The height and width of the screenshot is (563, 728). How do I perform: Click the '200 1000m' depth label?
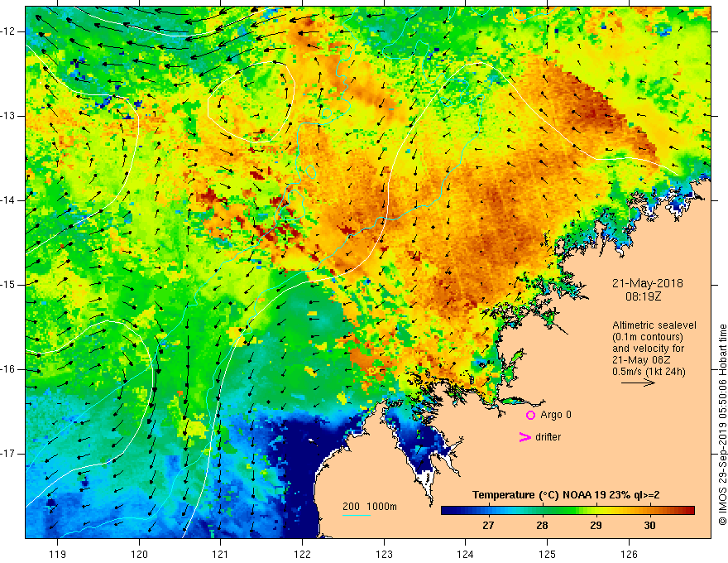[370, 507]
